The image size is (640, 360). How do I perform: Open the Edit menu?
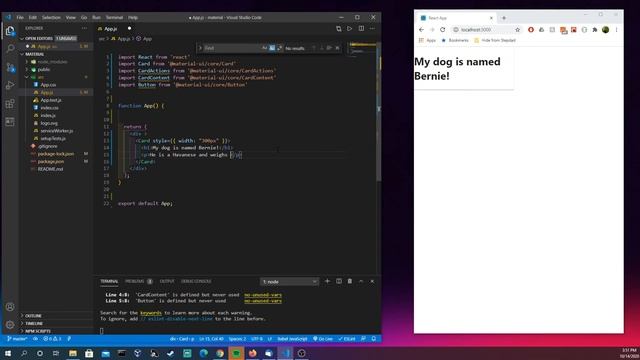[x=33, y=18]
